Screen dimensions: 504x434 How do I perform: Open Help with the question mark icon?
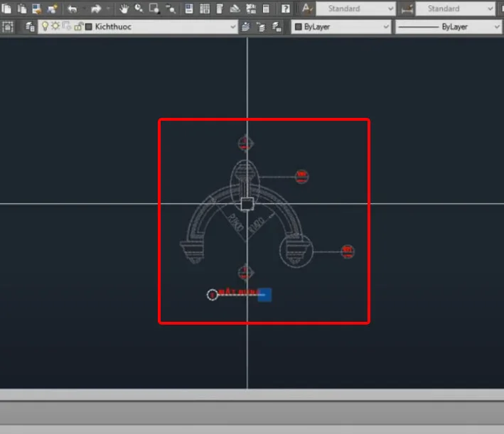tap(286, 9)
